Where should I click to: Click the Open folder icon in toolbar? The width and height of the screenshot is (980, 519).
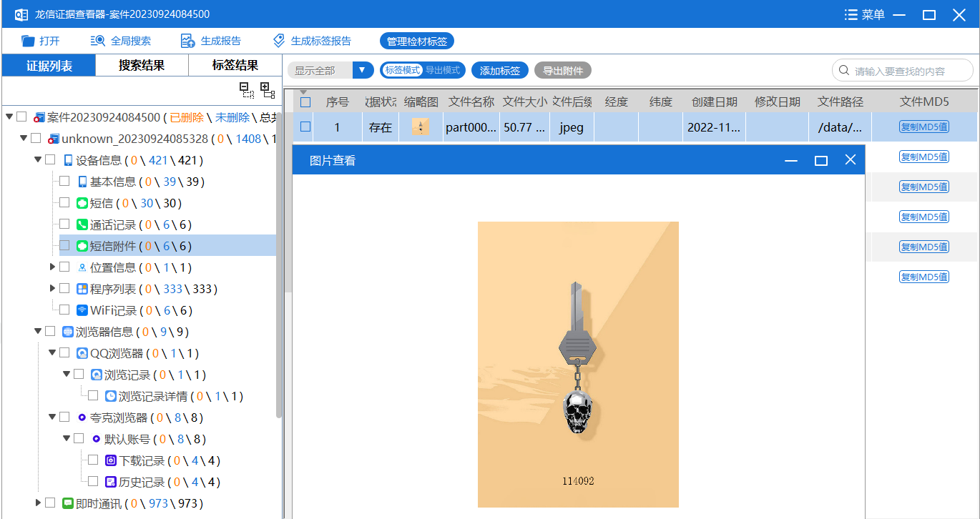(x=28, y=41)
